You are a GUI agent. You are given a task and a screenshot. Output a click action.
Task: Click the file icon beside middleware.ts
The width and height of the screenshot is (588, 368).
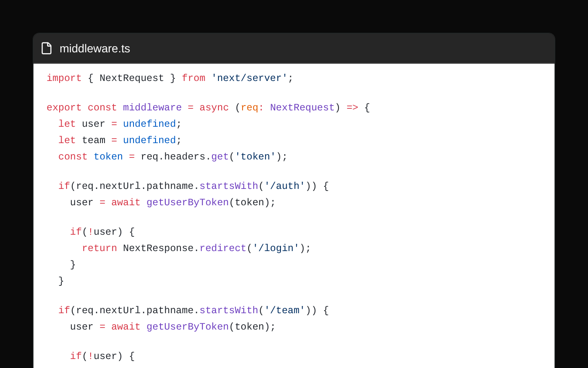47,48
